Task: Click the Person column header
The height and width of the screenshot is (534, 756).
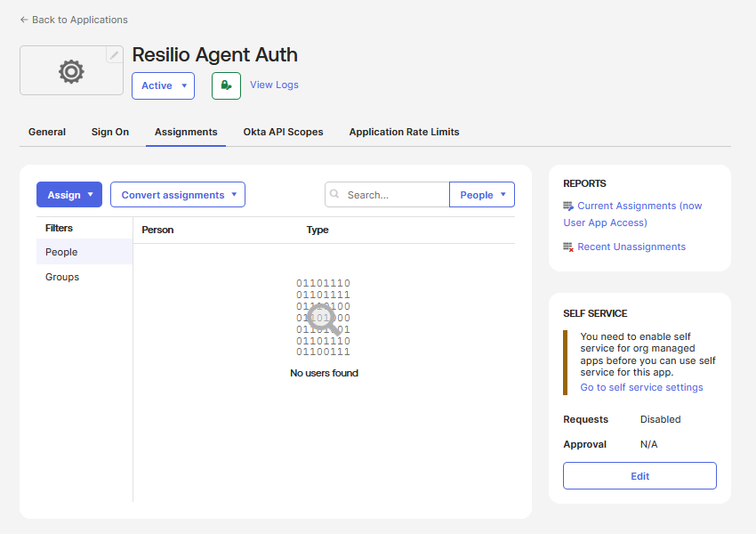Action: click(157, 231)
